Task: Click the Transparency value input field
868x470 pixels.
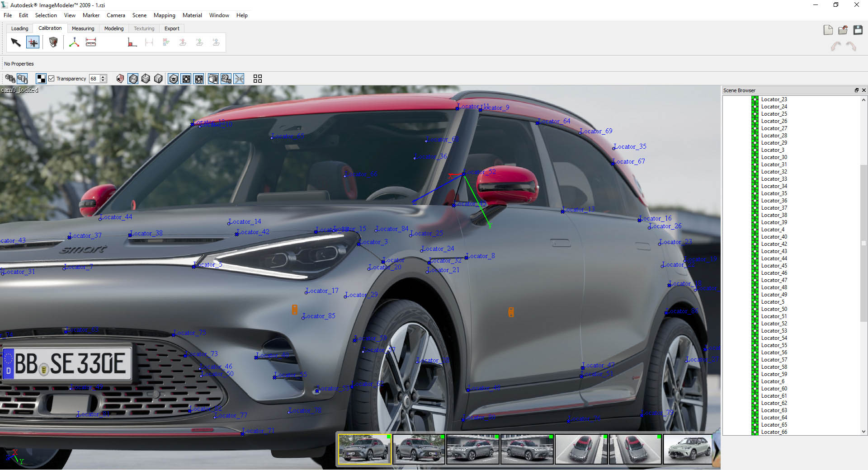Action: point(94,79)
